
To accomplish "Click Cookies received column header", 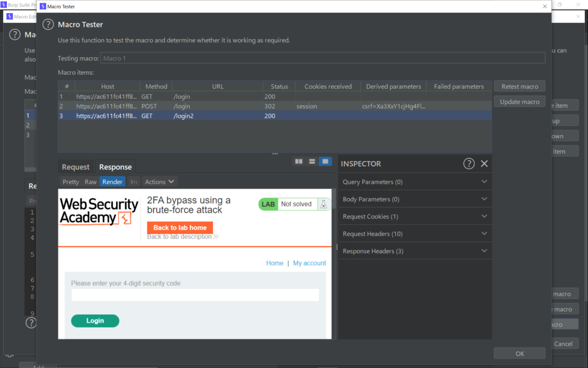I will pos(328,86).
